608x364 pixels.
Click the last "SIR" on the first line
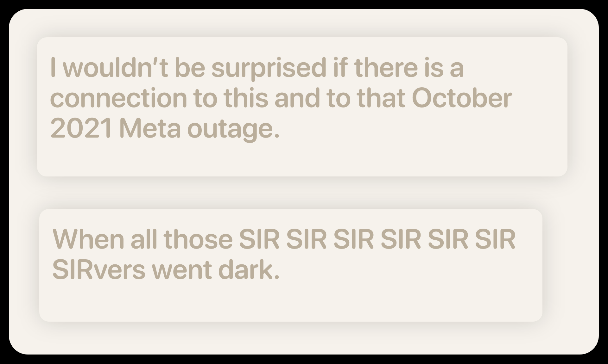(495, 239)
